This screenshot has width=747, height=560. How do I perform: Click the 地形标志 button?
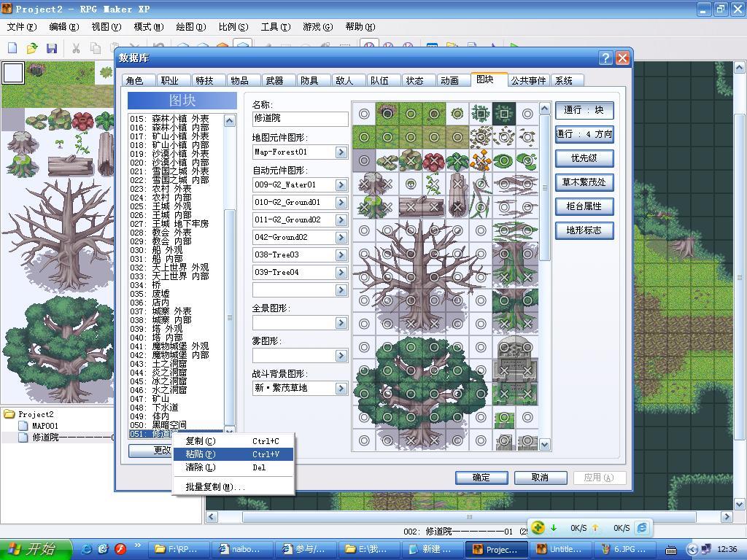(x=584, y=230)
